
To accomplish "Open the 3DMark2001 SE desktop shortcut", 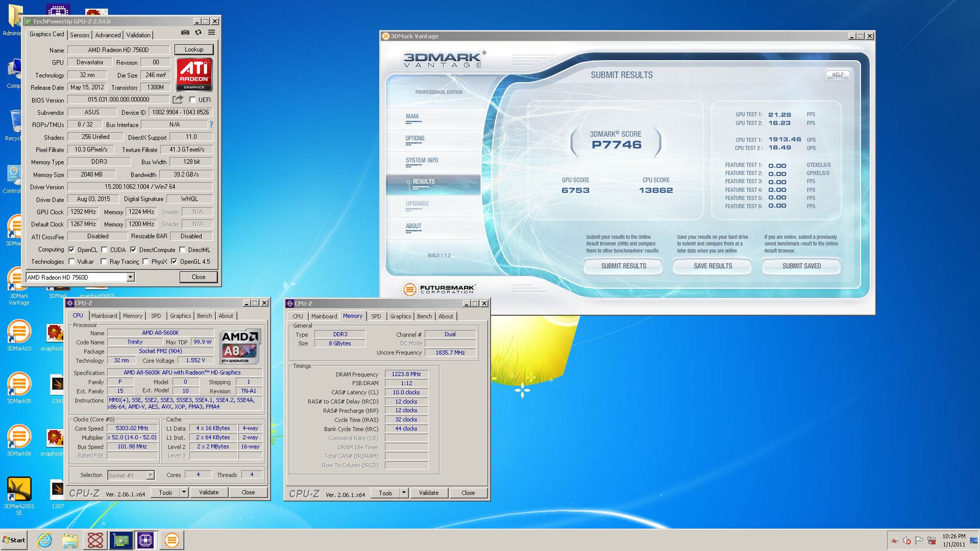I will coord(19,496).
